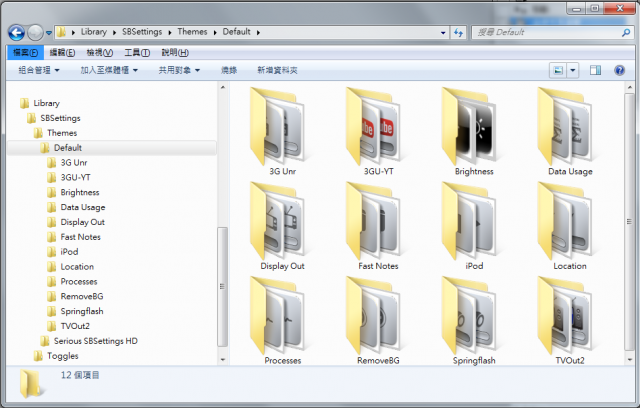
Task: Click the 燒錄 toolbar button
Action: tap(229, 71)
